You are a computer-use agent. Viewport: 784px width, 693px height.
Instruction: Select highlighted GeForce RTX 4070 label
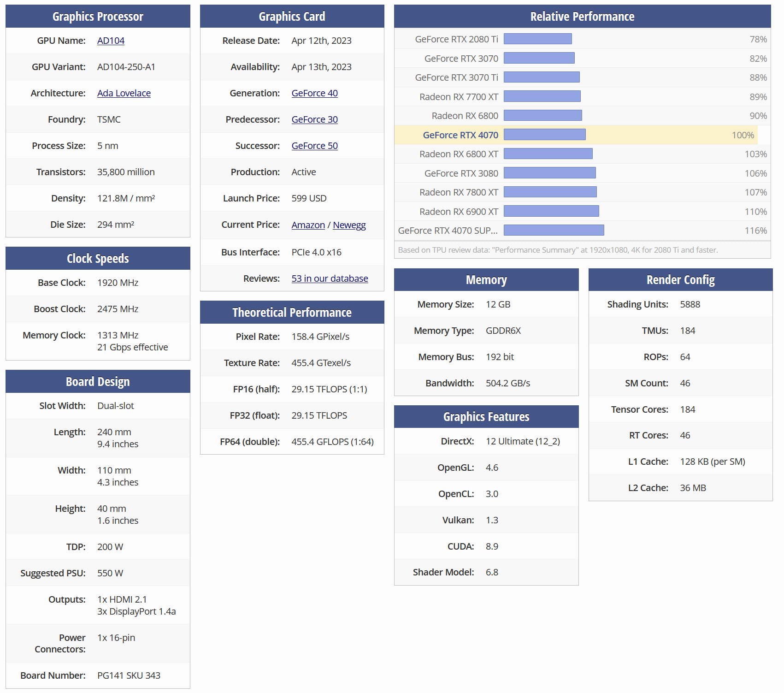click(461, 135)
